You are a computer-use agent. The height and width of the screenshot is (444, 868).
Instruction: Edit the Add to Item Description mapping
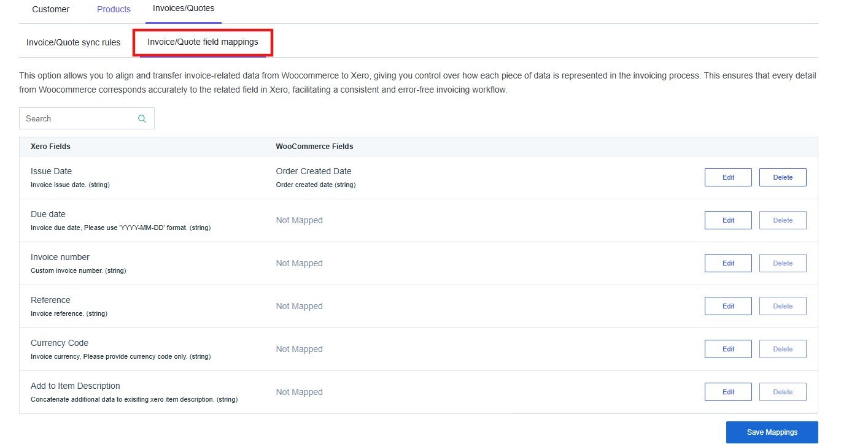point(728,392)
